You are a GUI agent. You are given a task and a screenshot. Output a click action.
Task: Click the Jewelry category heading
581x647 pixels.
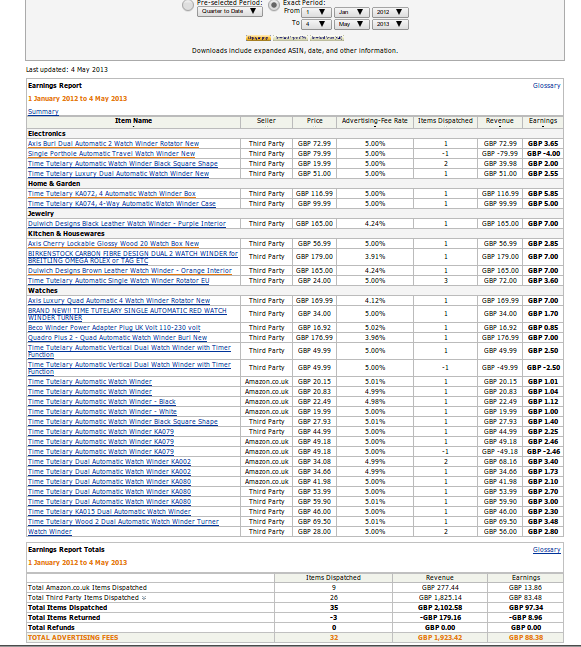41,214
